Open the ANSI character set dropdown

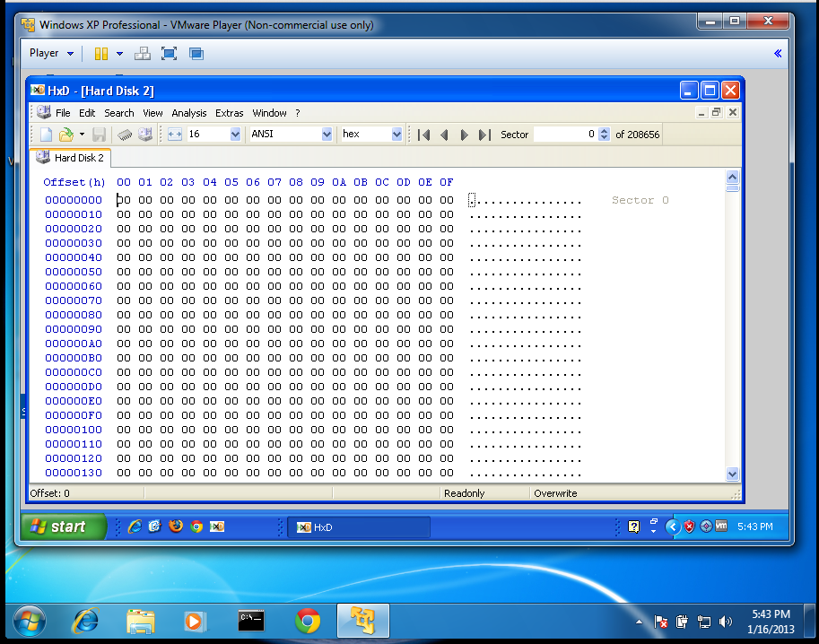coord(327,135)
